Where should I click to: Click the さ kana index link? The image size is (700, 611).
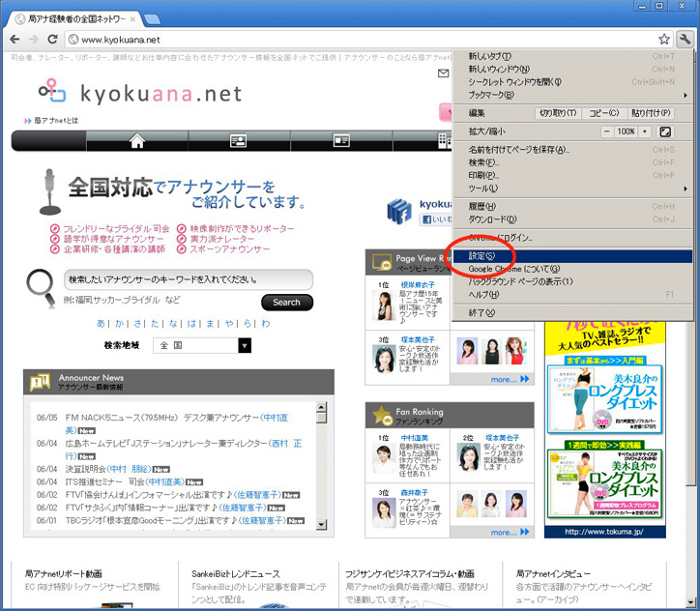click(137, 323)
